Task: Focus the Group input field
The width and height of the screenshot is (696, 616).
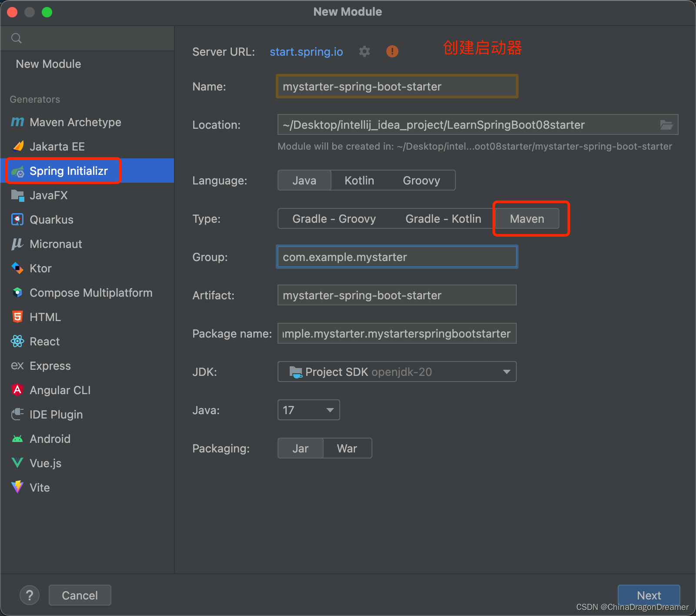Action: click(397, 257)
